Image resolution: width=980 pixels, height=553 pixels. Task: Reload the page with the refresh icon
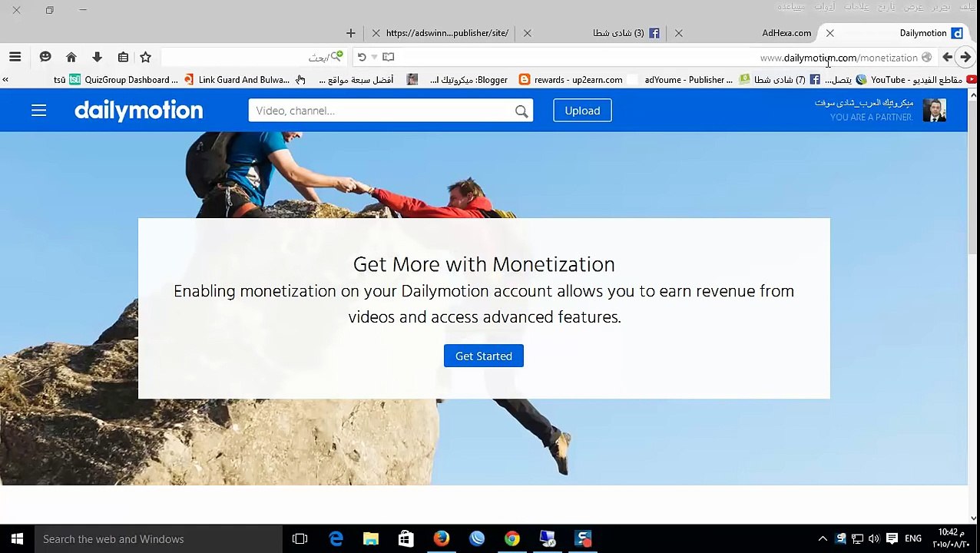362,57
